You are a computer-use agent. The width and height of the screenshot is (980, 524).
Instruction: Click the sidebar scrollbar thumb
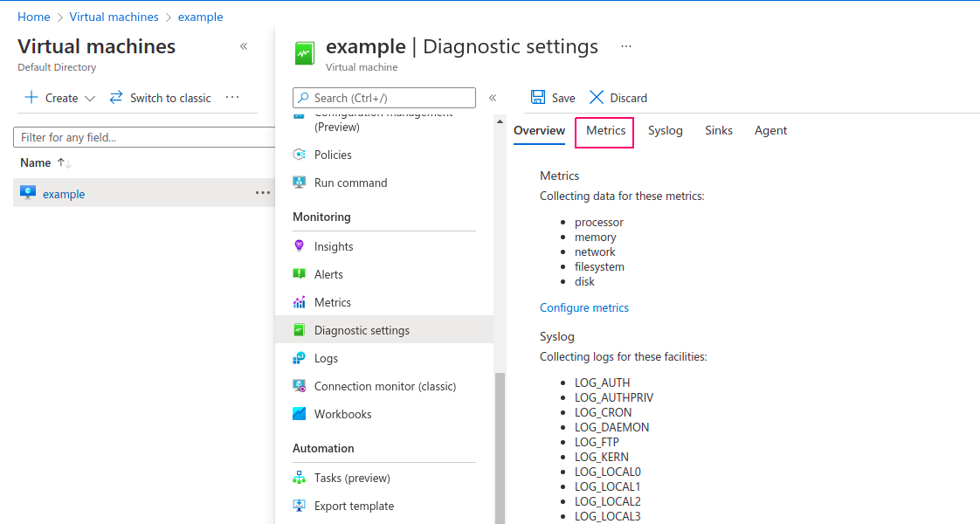[x=500, y=448]
